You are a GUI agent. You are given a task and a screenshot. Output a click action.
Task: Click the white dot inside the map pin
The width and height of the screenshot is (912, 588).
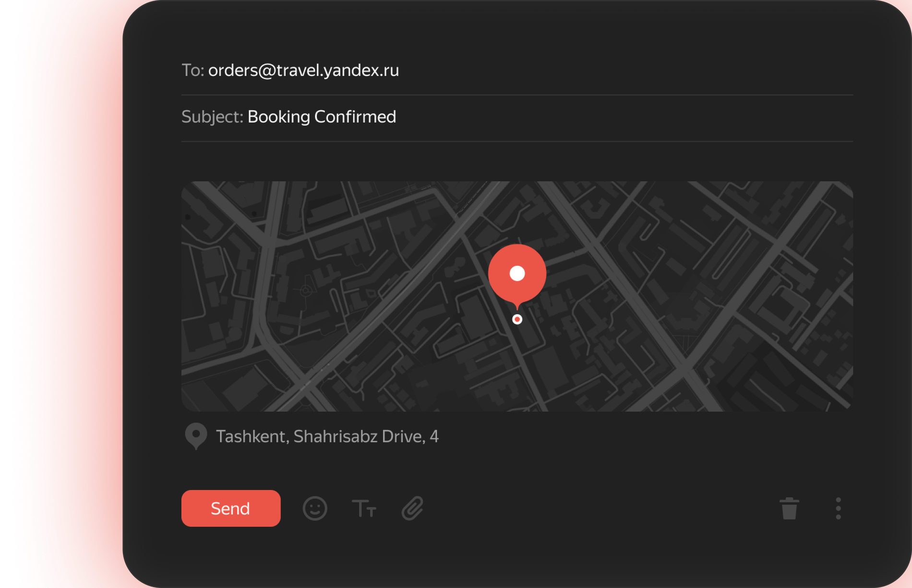tap(517, 273)
